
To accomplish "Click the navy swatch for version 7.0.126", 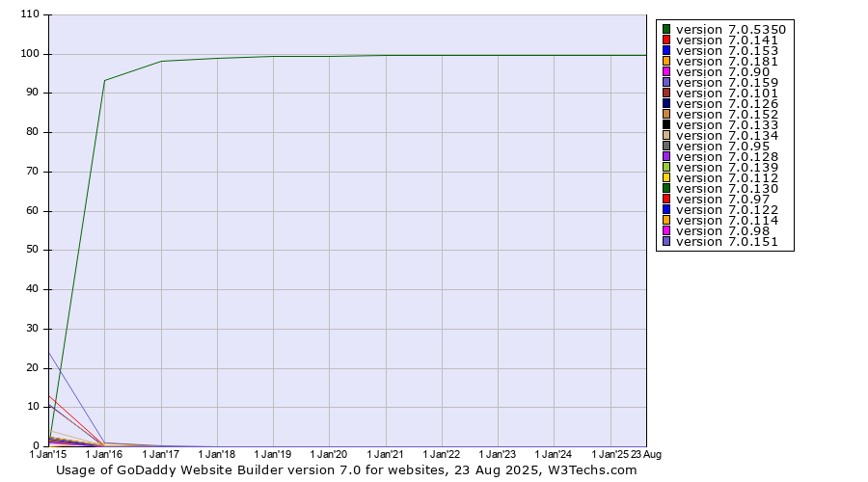I will click(x=666, y=103).
